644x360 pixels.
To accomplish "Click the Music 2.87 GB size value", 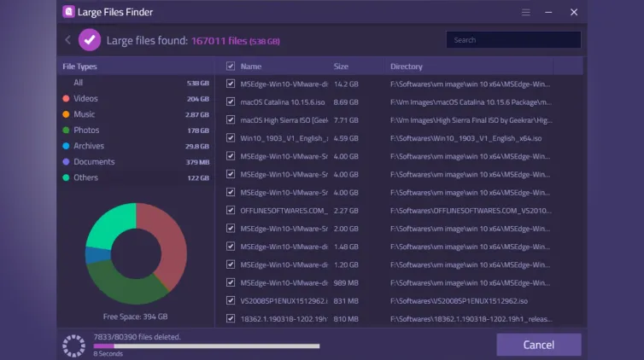I will click(x=197, y=115).
